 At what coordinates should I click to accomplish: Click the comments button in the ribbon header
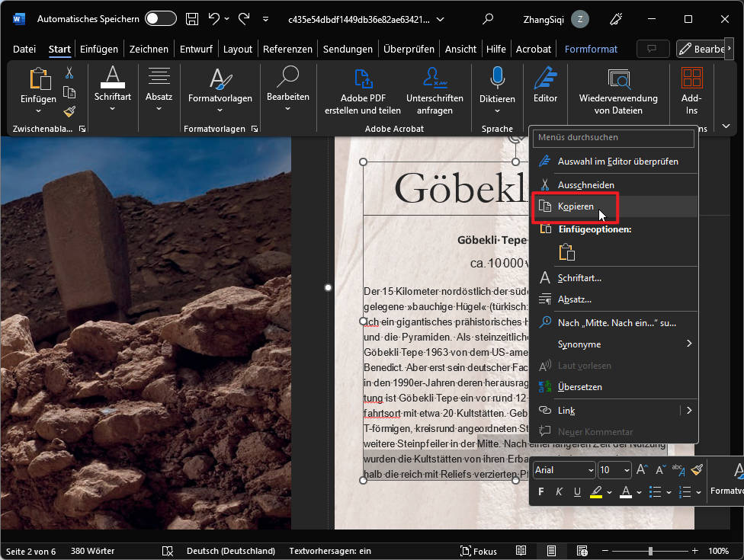point(653,49)
